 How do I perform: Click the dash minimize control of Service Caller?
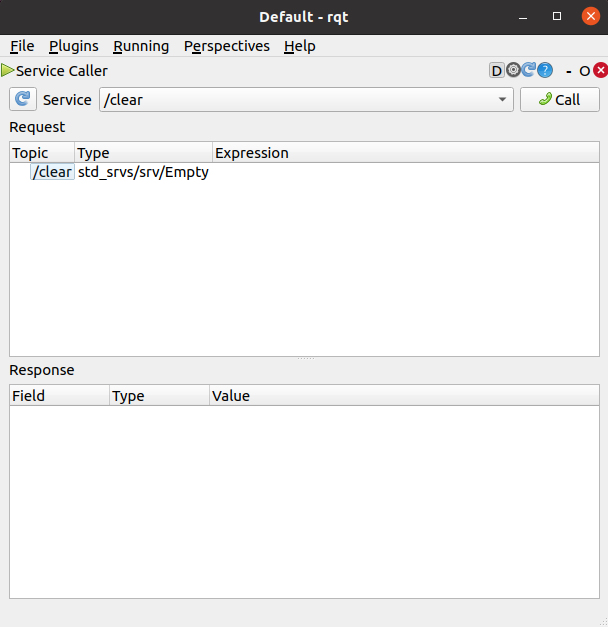[x=569, y=71]
